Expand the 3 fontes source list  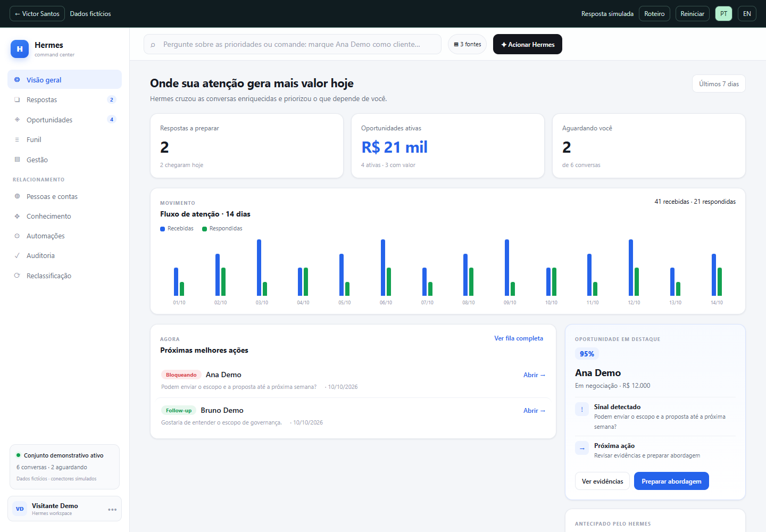[x=467, y=44]
